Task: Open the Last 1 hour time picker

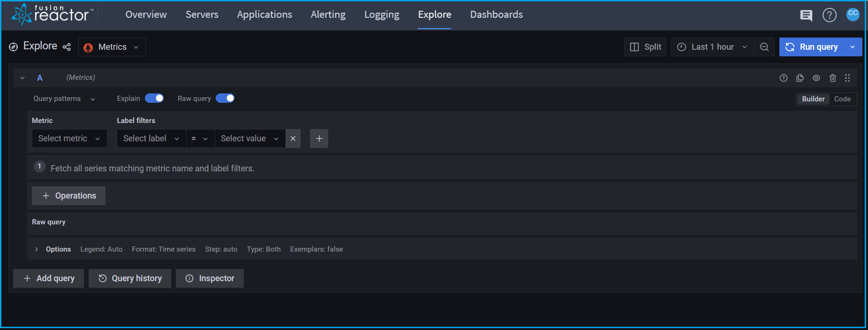Action: pyautogui.click(x=712, y=47)
